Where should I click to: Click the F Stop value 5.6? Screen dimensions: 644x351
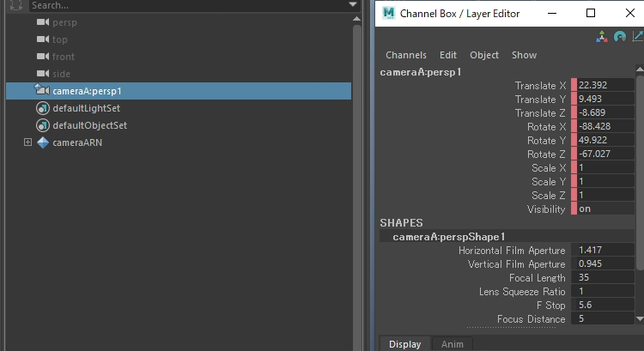point(603,305)
